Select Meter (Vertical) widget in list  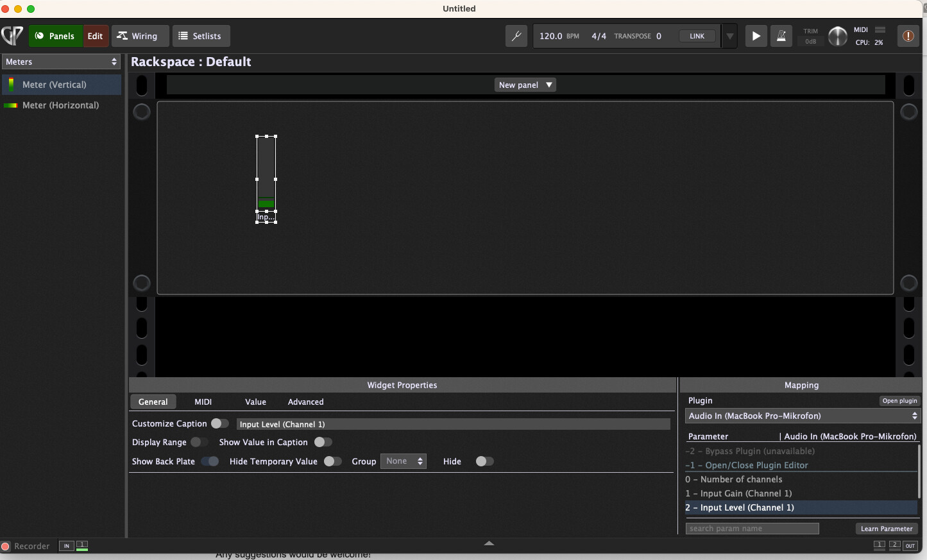tap(62, 85)
